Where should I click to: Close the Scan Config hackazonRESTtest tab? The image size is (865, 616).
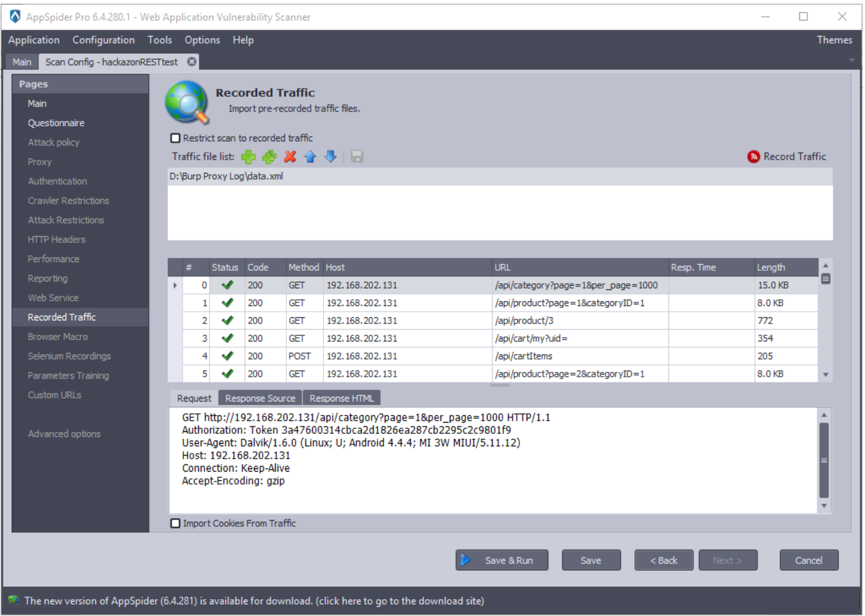(192, 61)
